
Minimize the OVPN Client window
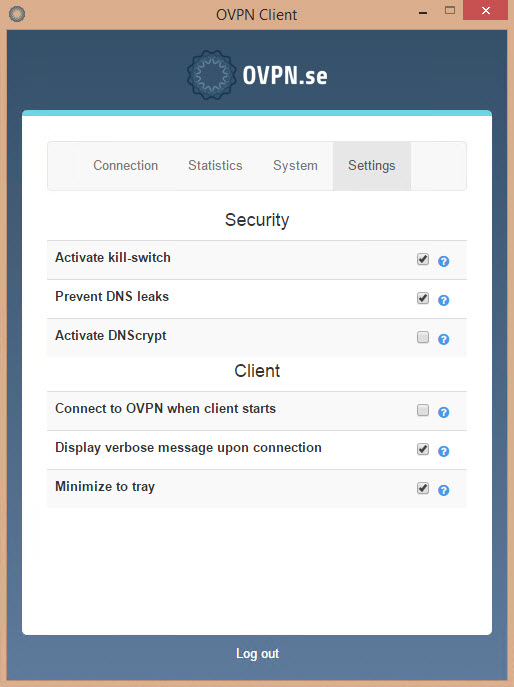(x=423, y=13)
